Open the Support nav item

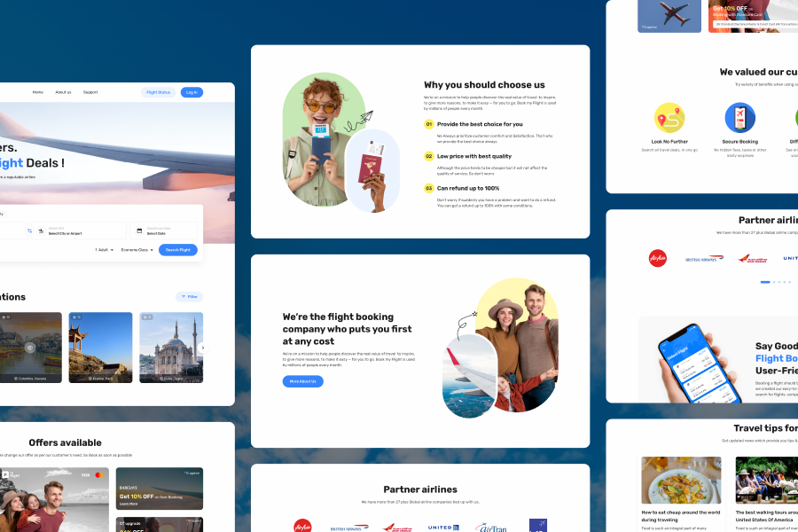pos(90,92)
